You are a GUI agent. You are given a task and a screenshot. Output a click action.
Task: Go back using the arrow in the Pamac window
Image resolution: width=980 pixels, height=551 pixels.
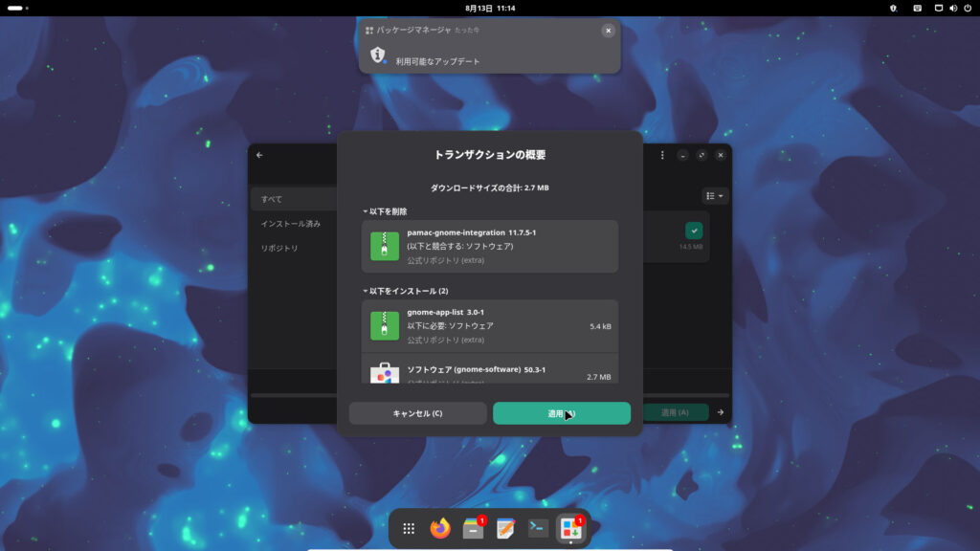click(259, 155)
